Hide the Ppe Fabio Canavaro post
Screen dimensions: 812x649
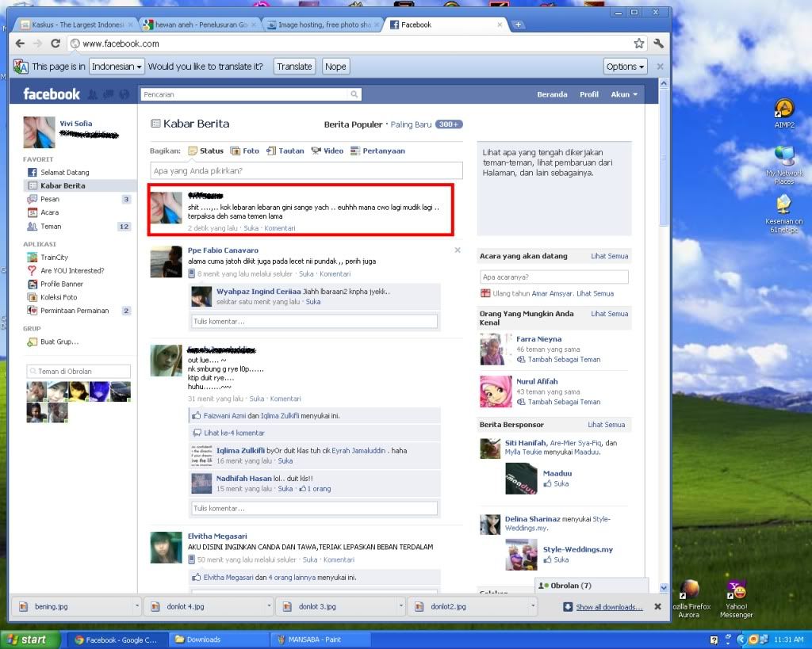(458, 250)
